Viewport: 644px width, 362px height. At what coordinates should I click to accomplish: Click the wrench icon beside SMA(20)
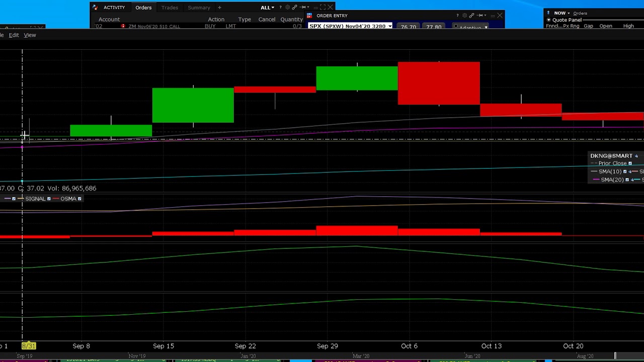(632, 179)
